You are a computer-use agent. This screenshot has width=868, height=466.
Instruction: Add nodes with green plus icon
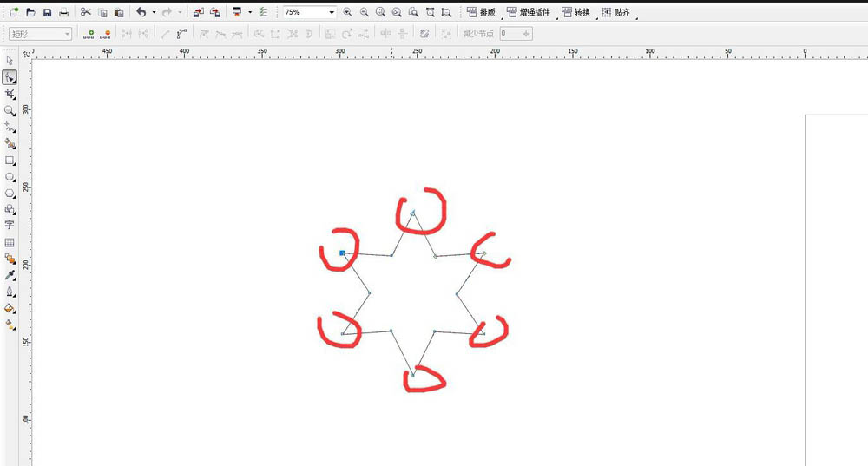(89, 35)
